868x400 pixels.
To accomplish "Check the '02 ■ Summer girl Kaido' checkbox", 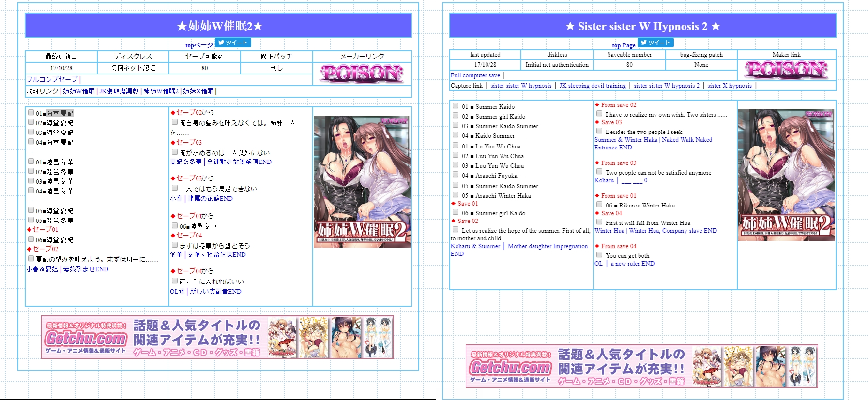I will 456,115.
